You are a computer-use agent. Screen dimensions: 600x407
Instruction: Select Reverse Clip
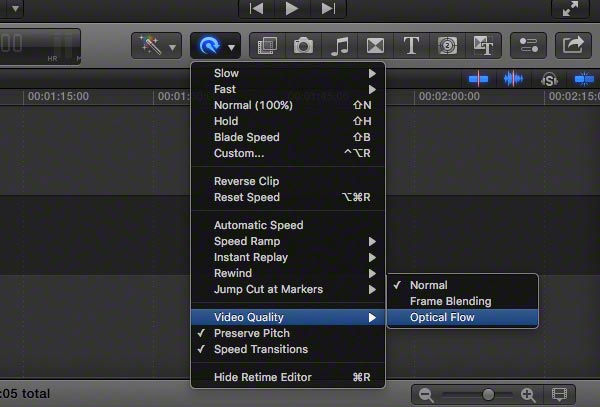click(288, 181)
